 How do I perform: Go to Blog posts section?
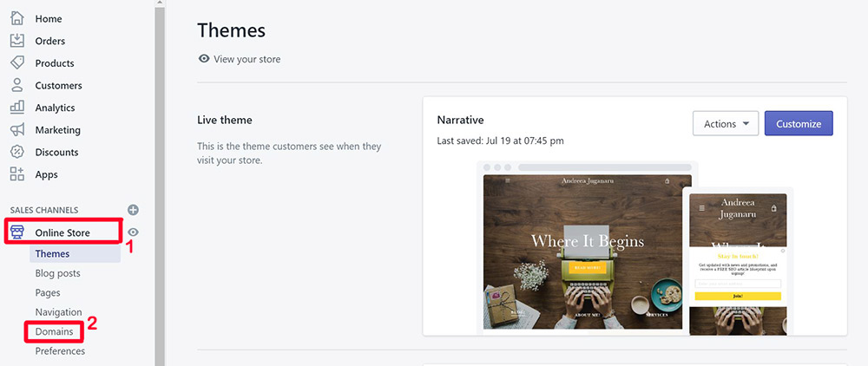[x=57, y=273]
